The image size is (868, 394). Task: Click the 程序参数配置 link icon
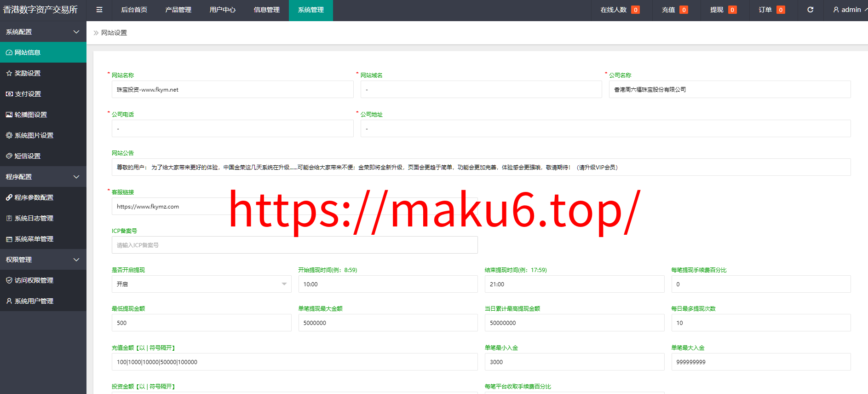tap(9, 197)
